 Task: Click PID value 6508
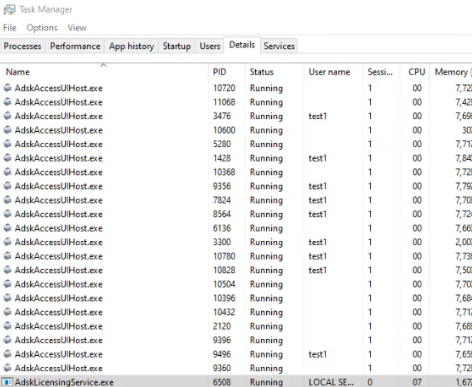click(222, 382)
